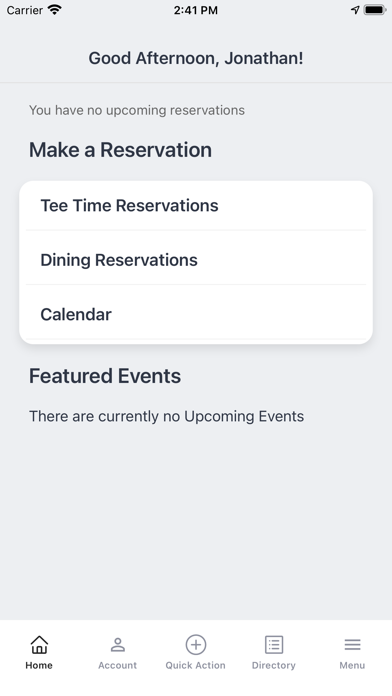
Task: Switch to the Directory tab label
Action: (274, 665)
